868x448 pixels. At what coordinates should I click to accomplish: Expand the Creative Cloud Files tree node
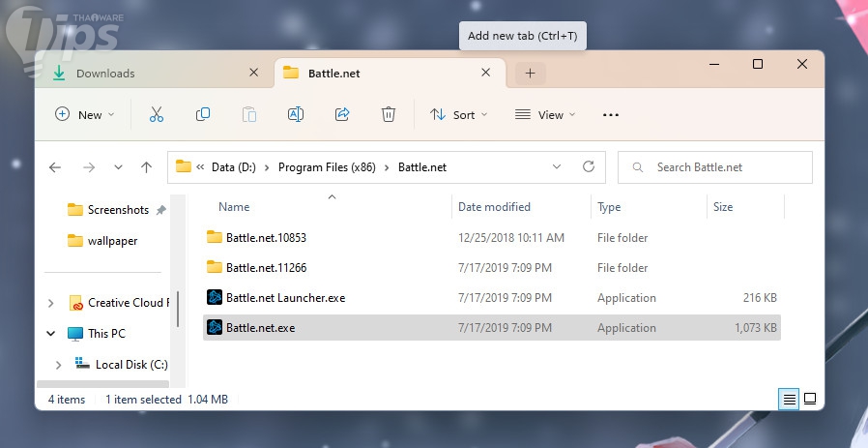[51, 303]
